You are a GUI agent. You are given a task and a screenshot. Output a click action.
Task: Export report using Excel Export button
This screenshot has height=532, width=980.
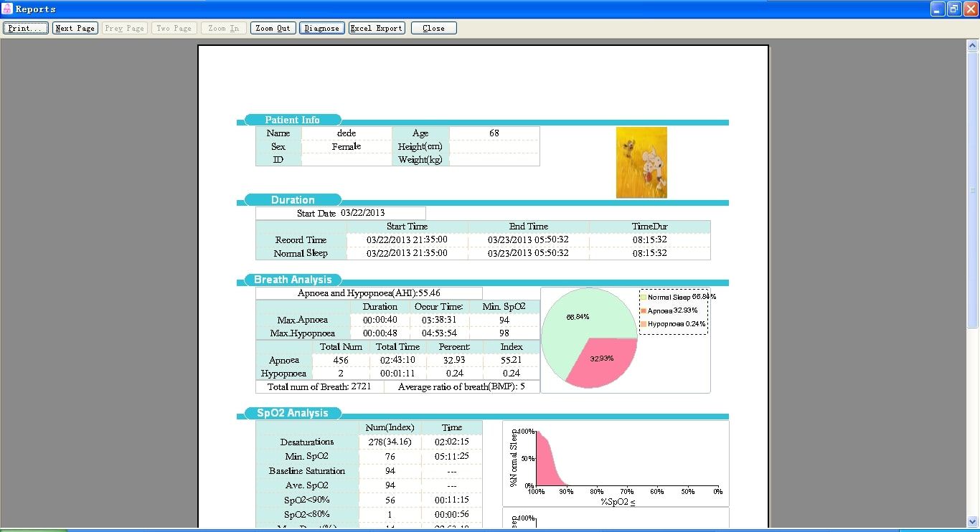377,28
